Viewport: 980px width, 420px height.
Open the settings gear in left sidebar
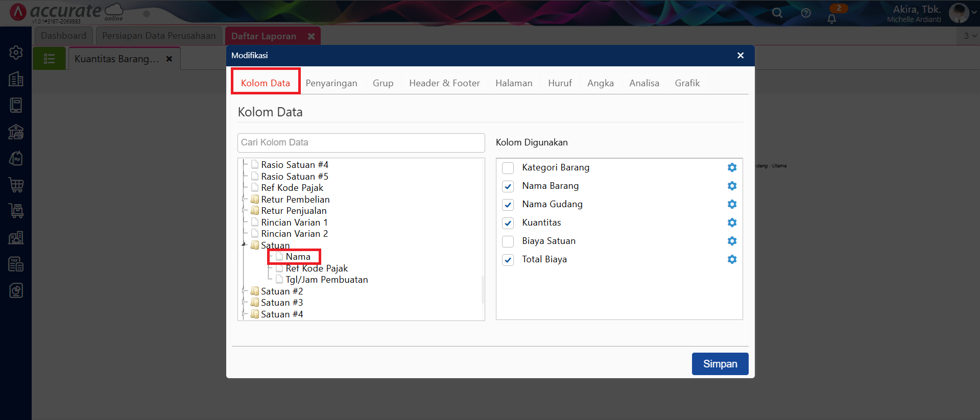(16, 52)
